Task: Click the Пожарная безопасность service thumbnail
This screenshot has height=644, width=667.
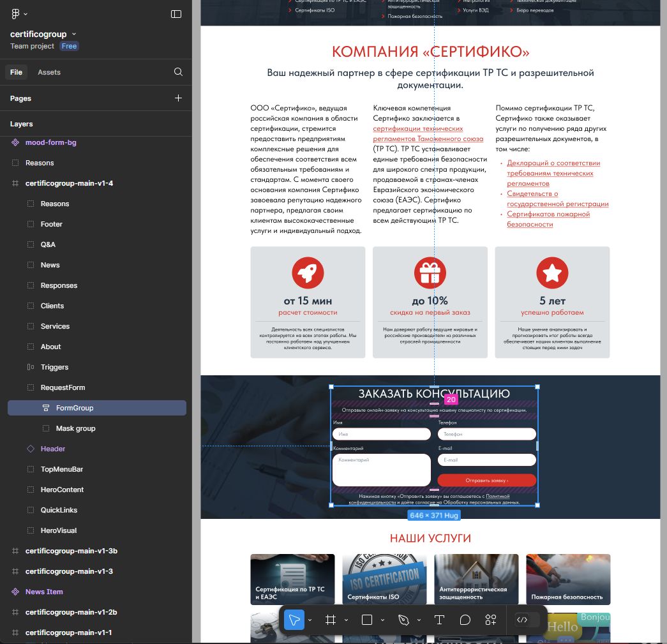Action: pos(568,580)
